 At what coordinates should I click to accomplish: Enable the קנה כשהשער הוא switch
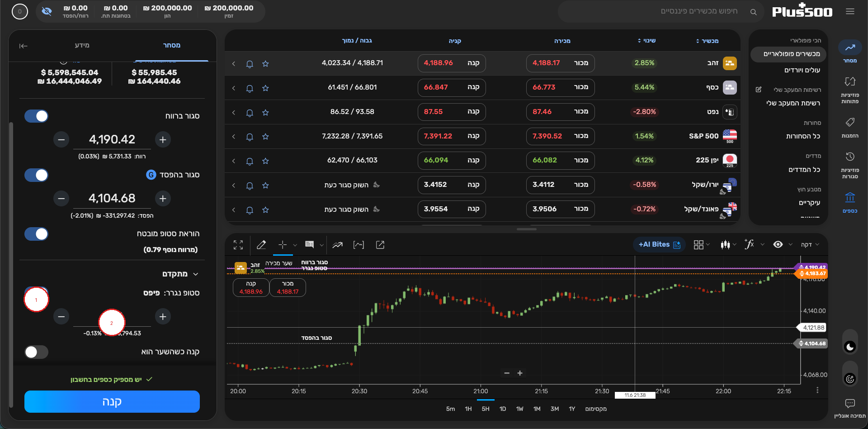[36, 352]
